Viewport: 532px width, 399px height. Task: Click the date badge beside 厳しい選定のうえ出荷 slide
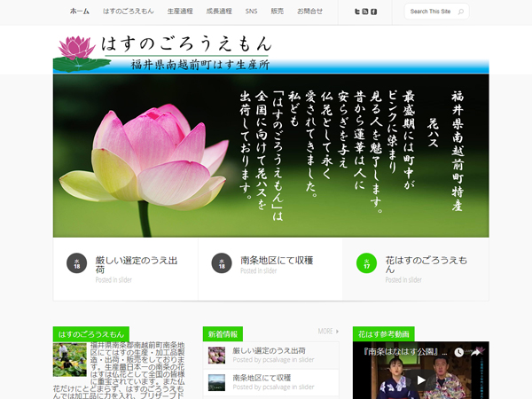75,263
